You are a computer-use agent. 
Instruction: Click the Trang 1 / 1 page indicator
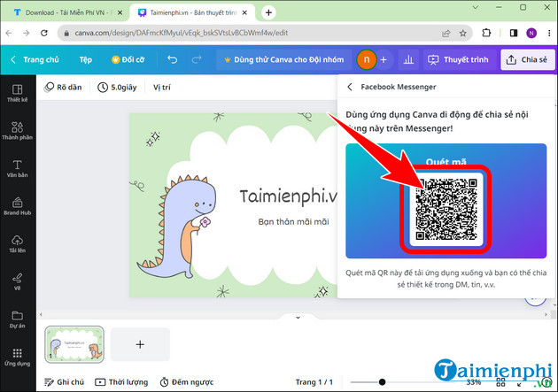pos(314,382)
